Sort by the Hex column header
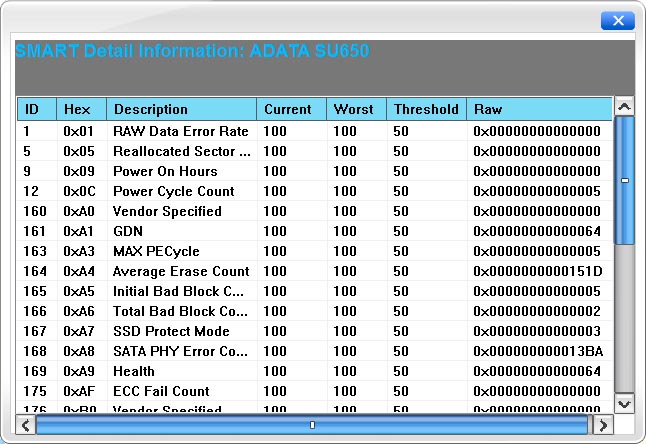This screenshot has height=444, width=646. tap(82, 109)
